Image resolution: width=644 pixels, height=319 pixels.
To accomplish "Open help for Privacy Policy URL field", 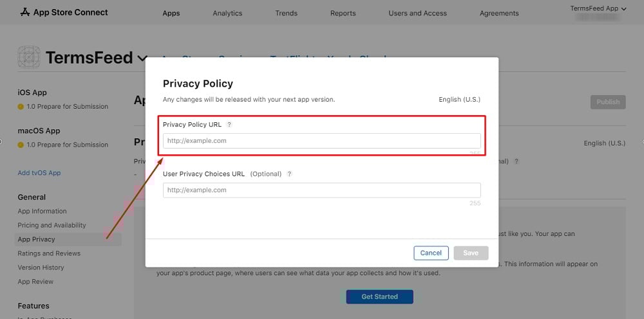I will tap(230, 125).
